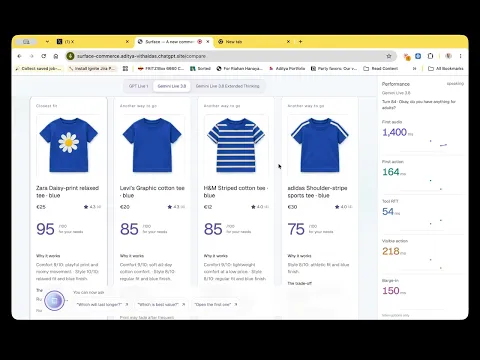Select the GPT Live 1 model option
The height and width of the screenshot is (360, 480).
coord(138,86)
